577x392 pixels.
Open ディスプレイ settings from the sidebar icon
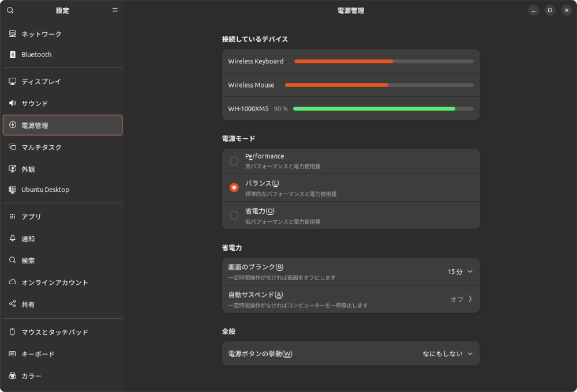click(12, 81)
